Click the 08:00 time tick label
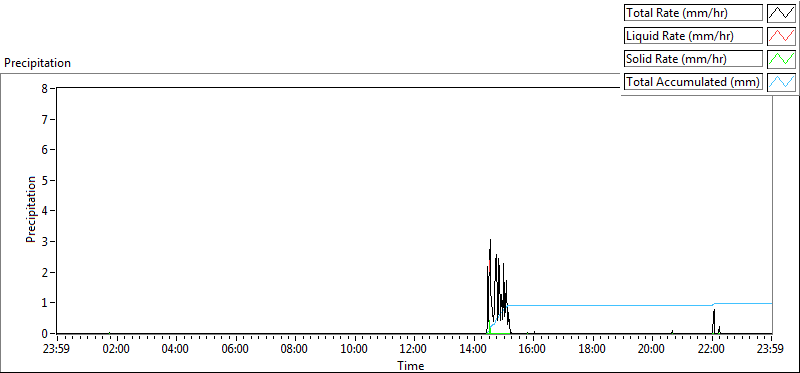The height and width of the screenshot is (373, 800). tap(295, 350)
